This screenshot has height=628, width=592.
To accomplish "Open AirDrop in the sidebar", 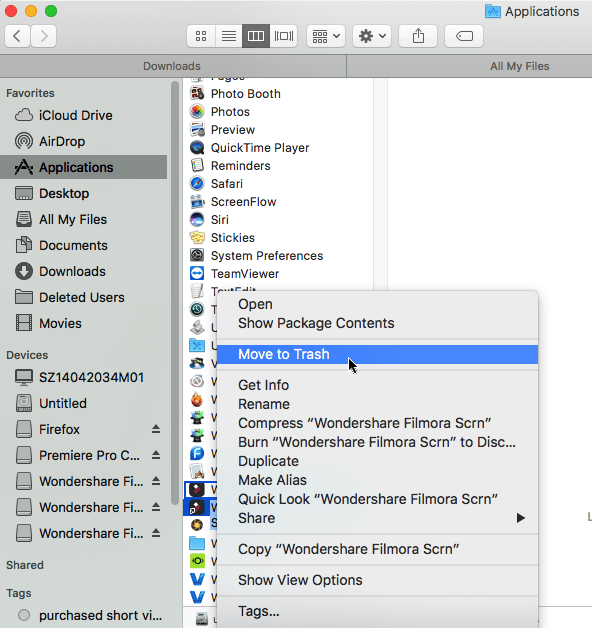I will (83, 141).
